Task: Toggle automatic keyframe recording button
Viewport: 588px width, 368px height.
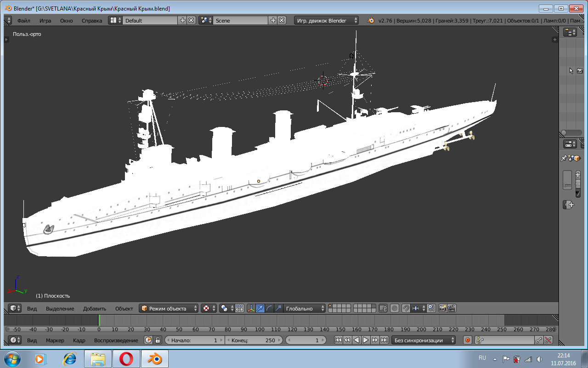Action: click(x=468, y=340)
